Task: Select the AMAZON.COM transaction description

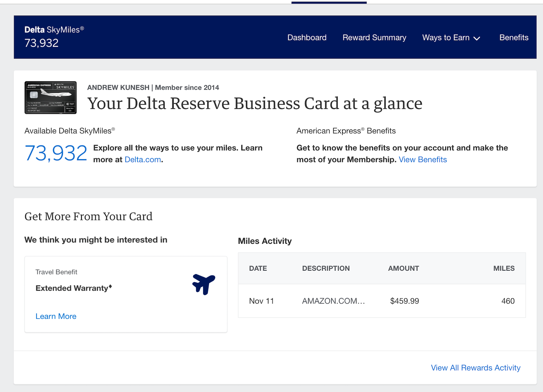Action: point(334,301)
